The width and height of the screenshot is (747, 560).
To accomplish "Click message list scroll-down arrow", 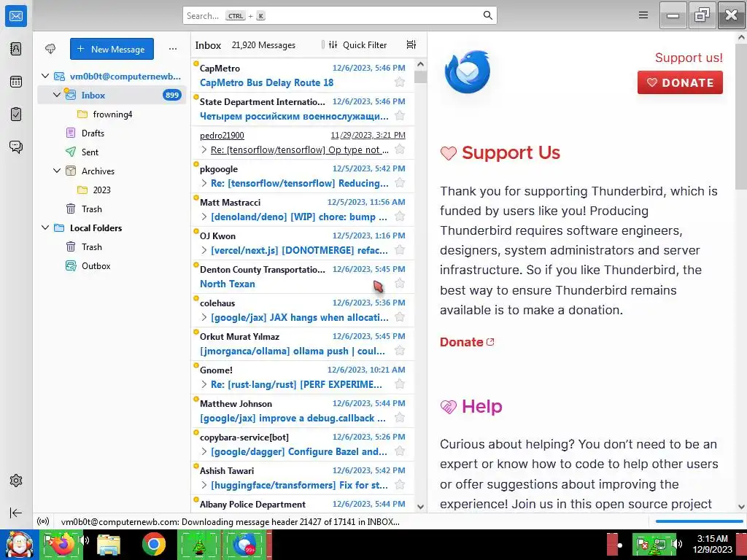I will point(420,507).
